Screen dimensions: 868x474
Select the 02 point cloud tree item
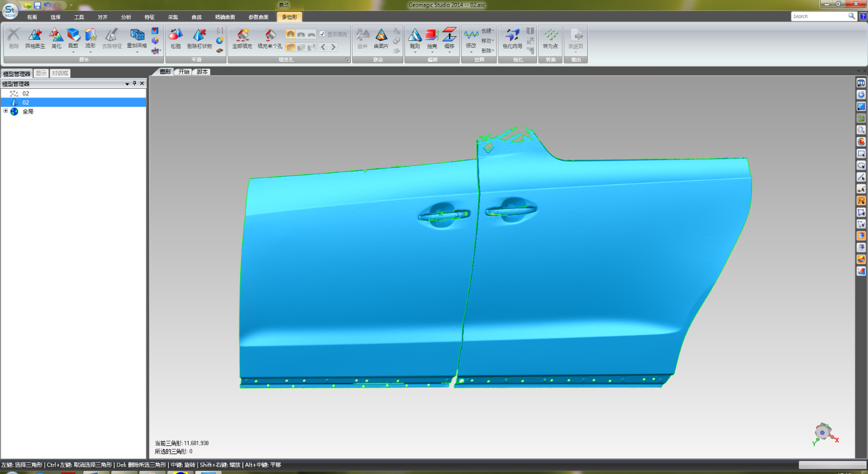[x=25, y=93]
